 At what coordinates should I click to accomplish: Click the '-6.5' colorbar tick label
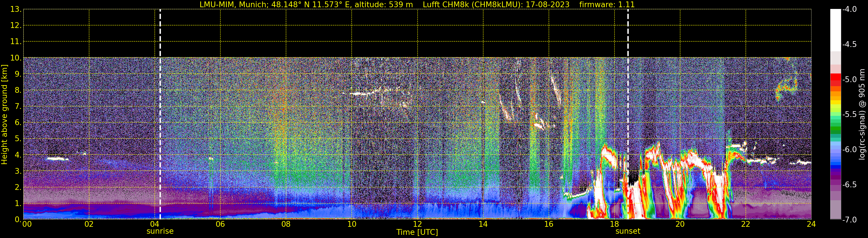[849, 185]
